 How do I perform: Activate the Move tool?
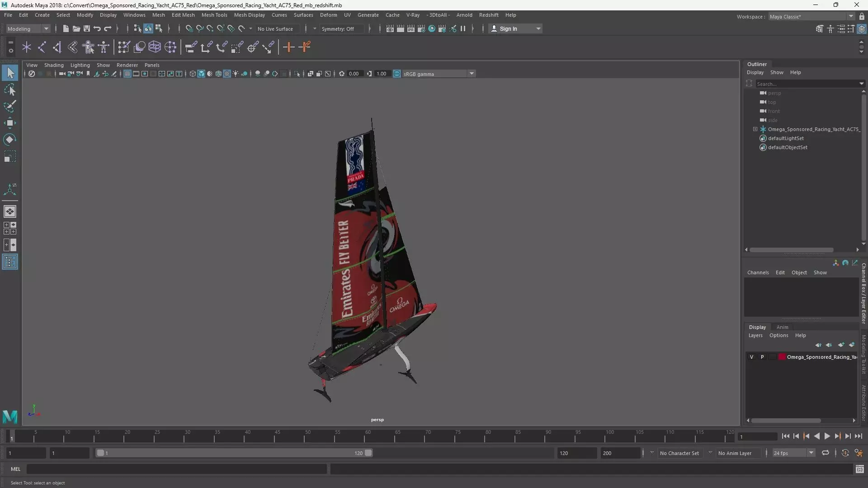tap(10, 123)
